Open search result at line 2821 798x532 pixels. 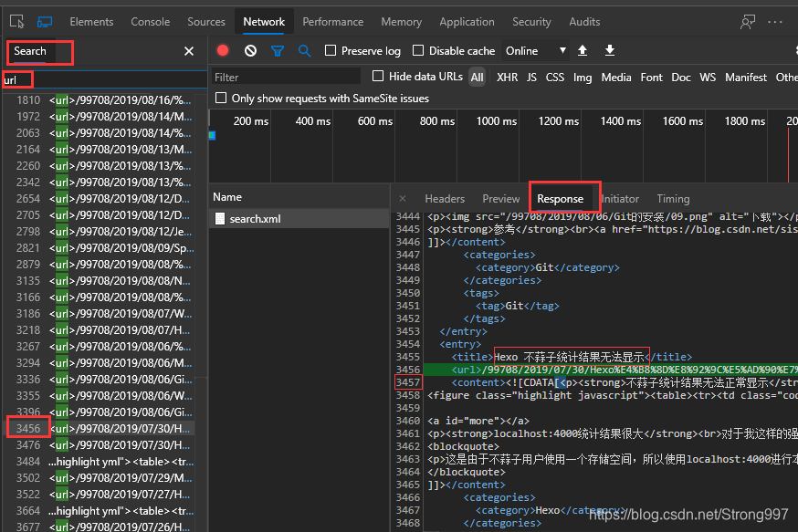(x=99, y=247)
